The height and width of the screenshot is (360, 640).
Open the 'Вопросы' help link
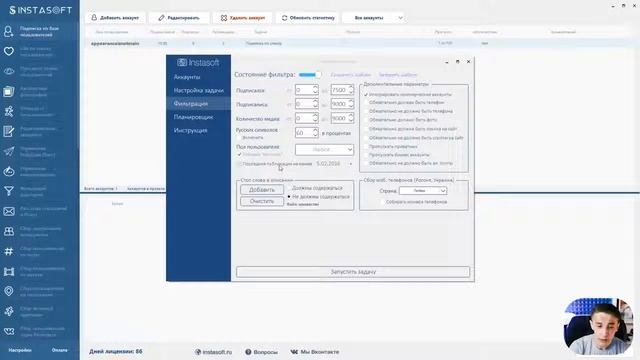pyautogui.click(x=261, y=352)
